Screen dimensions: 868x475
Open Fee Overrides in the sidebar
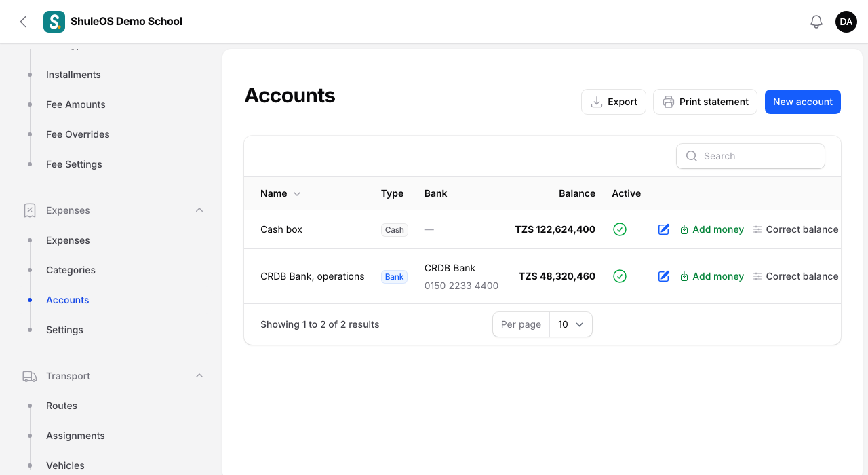78,134
